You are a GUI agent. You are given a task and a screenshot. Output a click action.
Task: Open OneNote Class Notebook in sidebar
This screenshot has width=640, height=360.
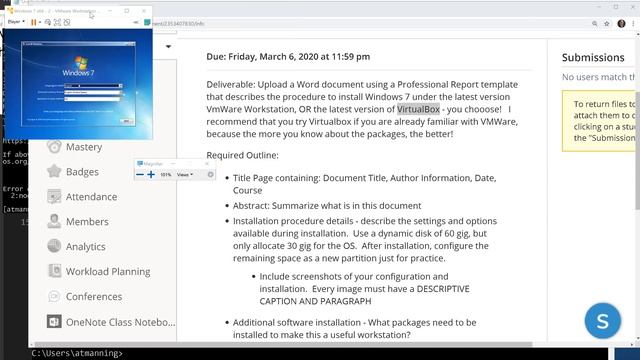121,322
